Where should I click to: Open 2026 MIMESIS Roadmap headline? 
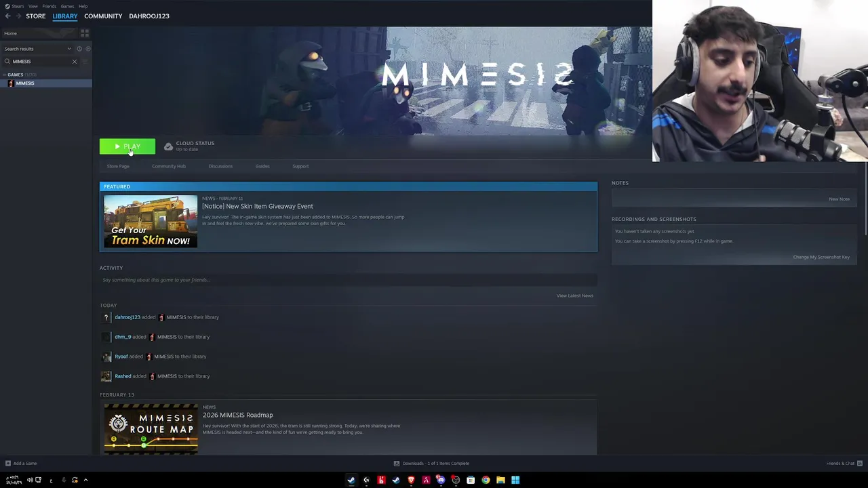[x=237, y=415]
